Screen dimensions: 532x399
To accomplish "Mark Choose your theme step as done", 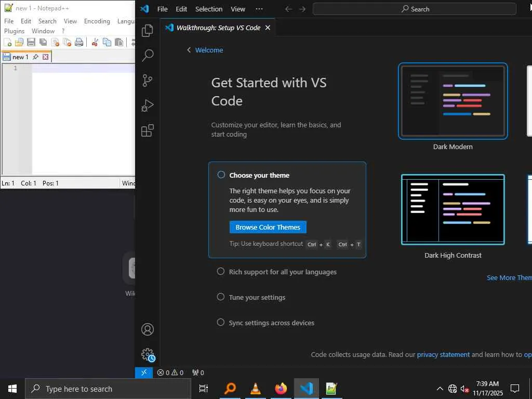I will click(221, 175).
